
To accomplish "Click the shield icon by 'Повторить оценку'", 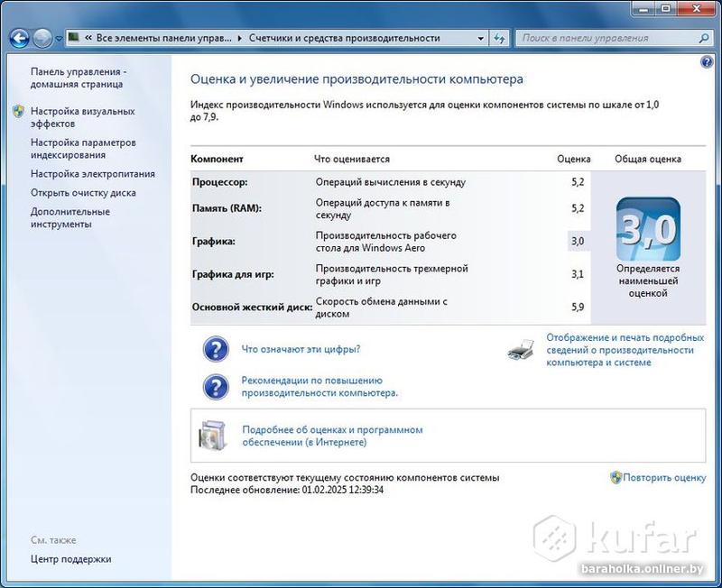I will pyautogui.click(x=616, y=477).
